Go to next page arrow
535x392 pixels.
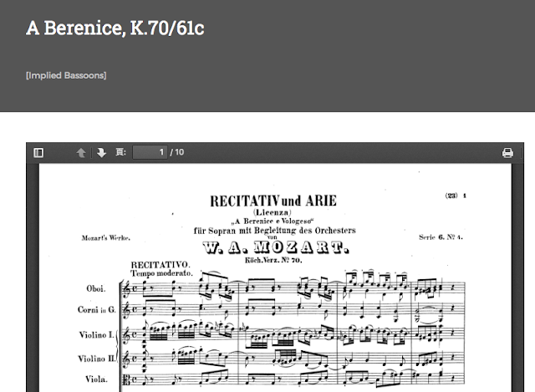101,152
